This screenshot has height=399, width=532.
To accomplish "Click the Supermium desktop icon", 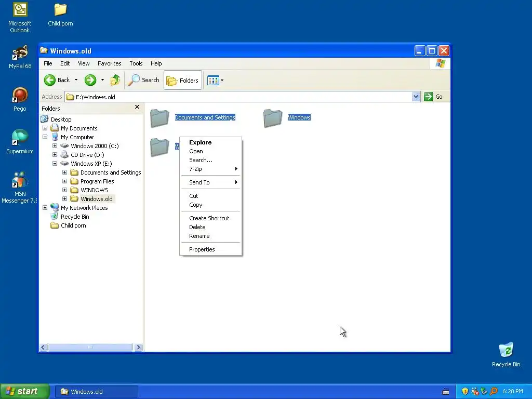I will [20, 142].
